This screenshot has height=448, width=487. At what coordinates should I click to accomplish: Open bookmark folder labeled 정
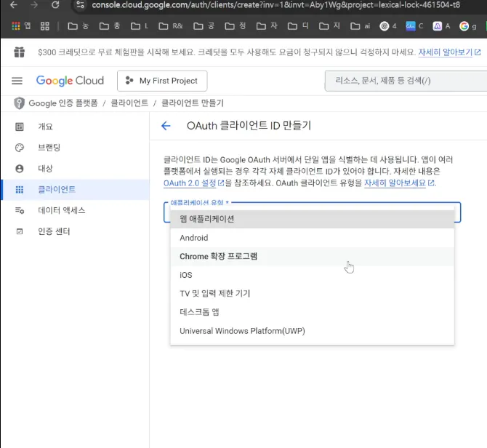235,26
